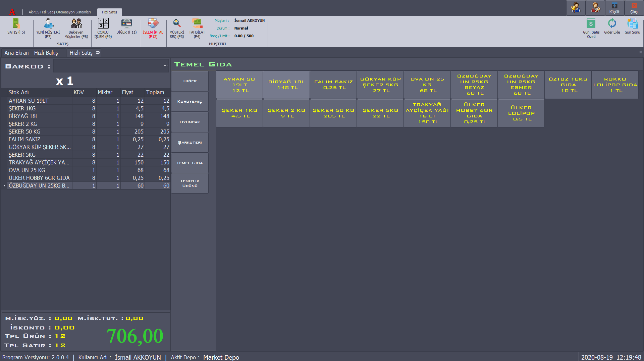
Task: Switch to Ana Ekran - Hızlı Bakış tab
Action: [x=31, y=53]
